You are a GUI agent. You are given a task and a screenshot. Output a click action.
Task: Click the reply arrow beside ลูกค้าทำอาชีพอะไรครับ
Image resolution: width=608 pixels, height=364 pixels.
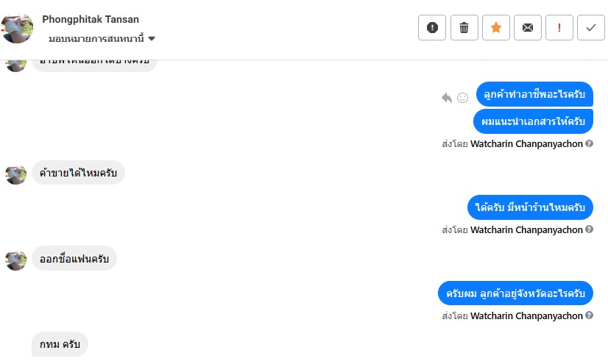coord(447,97)
